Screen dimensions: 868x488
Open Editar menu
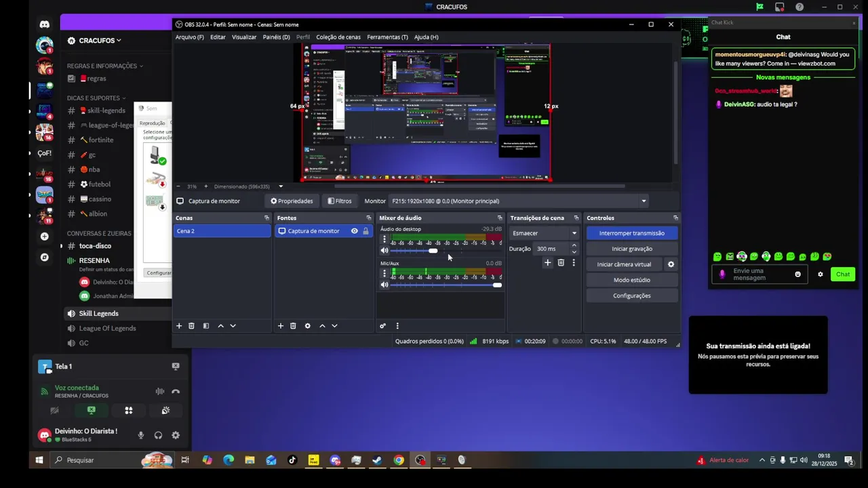[218, 37]
